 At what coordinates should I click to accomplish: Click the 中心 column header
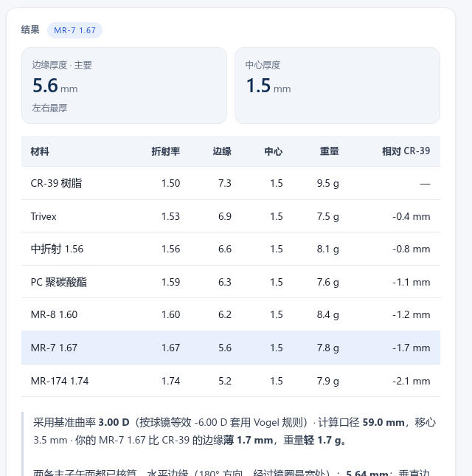pos(274,151)
